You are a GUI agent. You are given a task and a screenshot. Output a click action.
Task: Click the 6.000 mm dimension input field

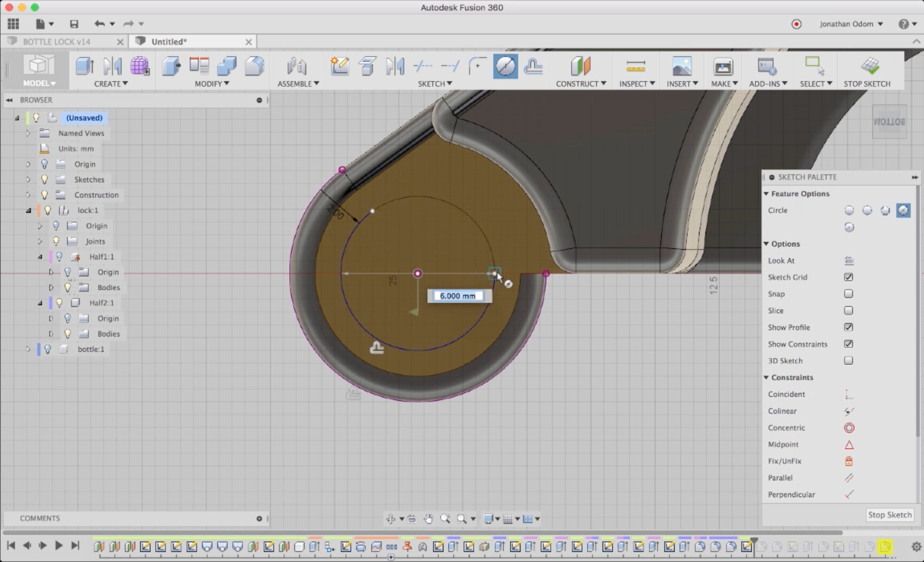(458, 296)
